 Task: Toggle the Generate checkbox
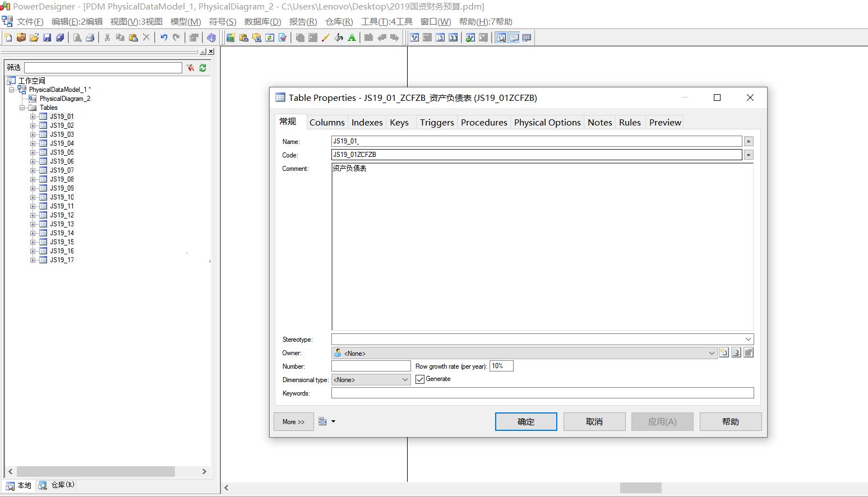click(420, 379)
